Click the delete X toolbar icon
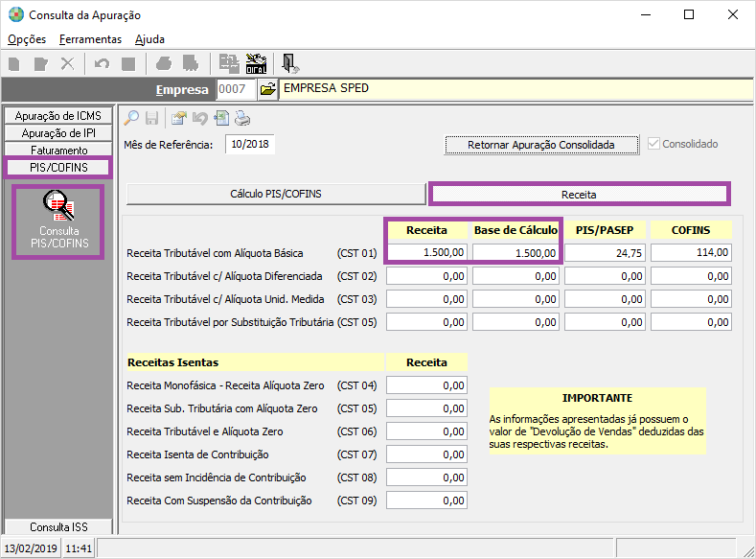Screen dimensions: 756x559 [x=67, y=64]
